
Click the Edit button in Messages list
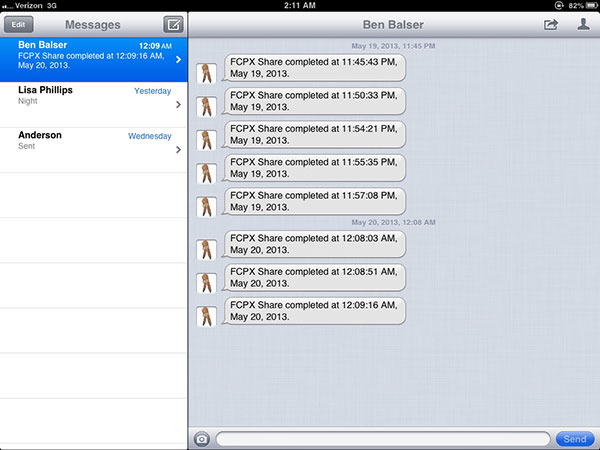pos(18,24)
